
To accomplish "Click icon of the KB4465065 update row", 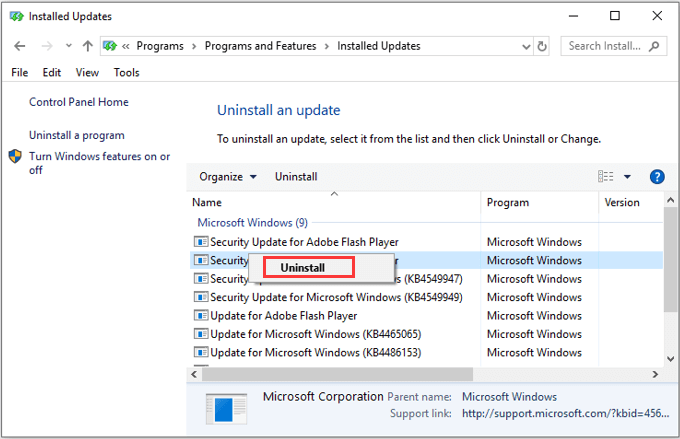I will pyautogui.click(x=201, y=334).
